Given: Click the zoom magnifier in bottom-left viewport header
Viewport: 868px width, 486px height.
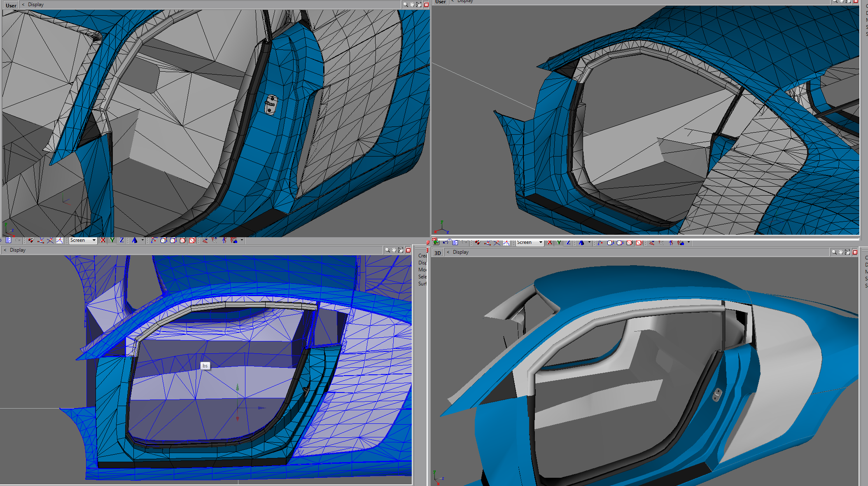Looking at the screenshot, I should [x=387, y=250].
